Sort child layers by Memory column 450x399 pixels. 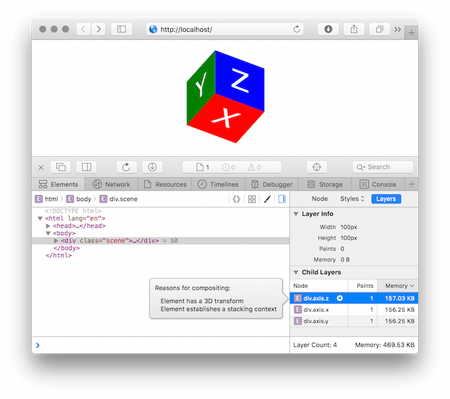398,286
